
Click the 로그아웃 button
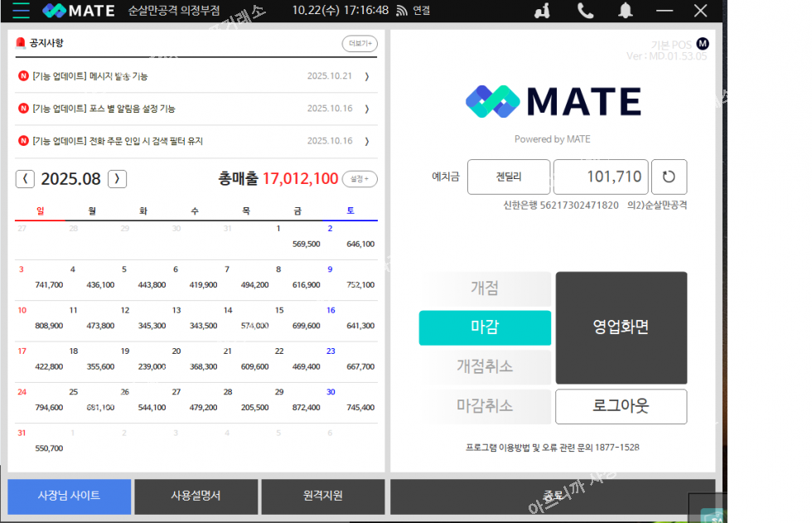(621, 406)
